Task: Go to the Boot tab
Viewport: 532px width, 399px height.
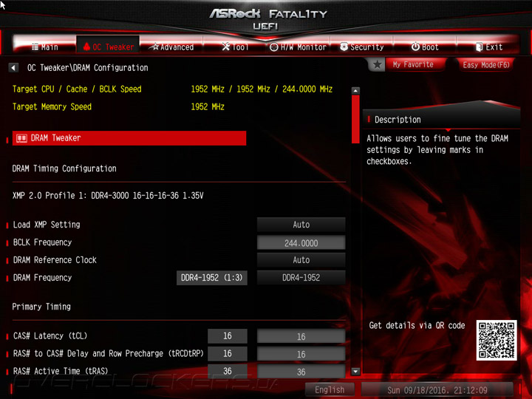Action: (x=425, y=47)
